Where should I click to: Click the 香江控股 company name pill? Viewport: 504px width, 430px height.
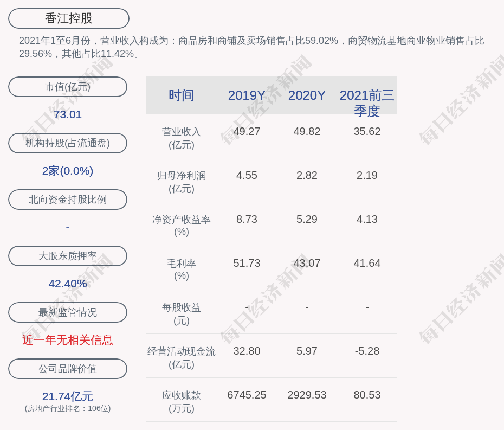(x=68, y=18)
